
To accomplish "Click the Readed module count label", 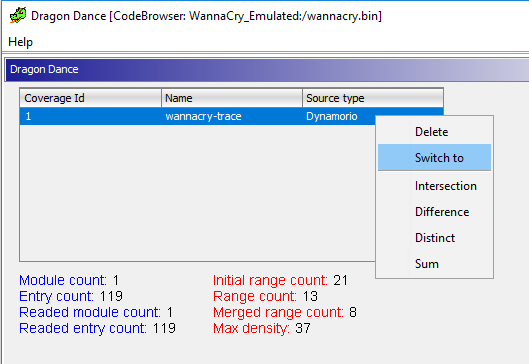I will point(90,312).
